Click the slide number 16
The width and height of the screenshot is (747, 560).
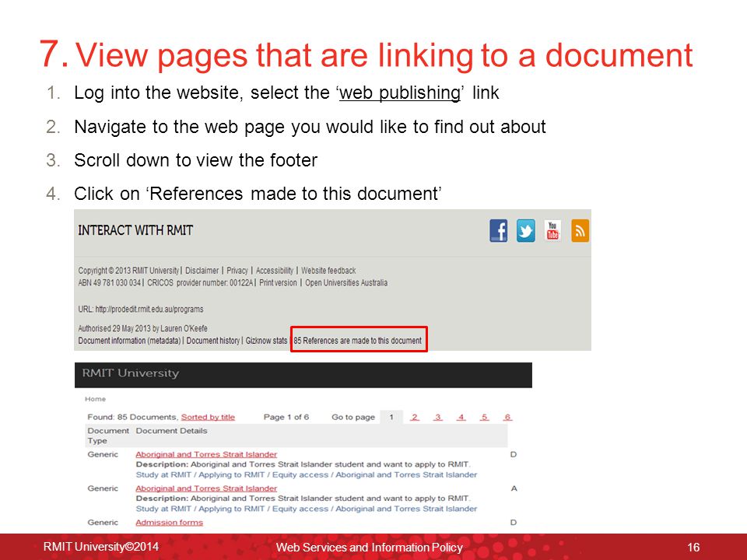pyautogui.click(x=693, y=547)
